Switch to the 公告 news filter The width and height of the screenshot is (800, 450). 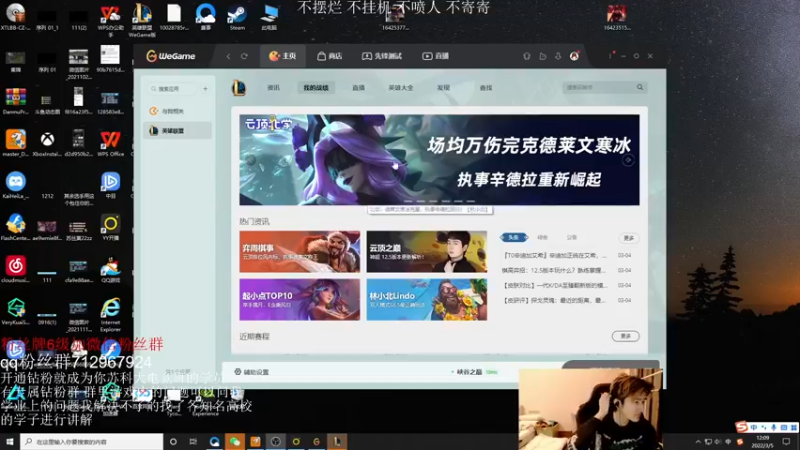tap(571, 237)
